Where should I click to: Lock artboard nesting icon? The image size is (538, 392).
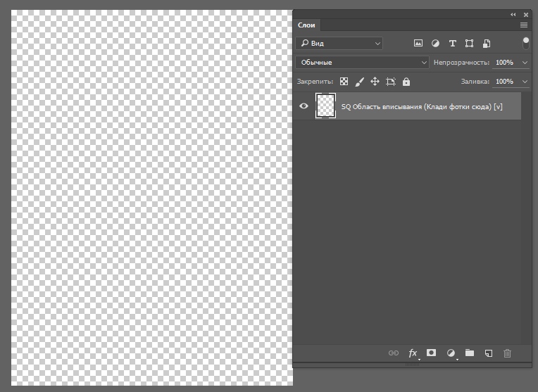click(x=390, y=82)
